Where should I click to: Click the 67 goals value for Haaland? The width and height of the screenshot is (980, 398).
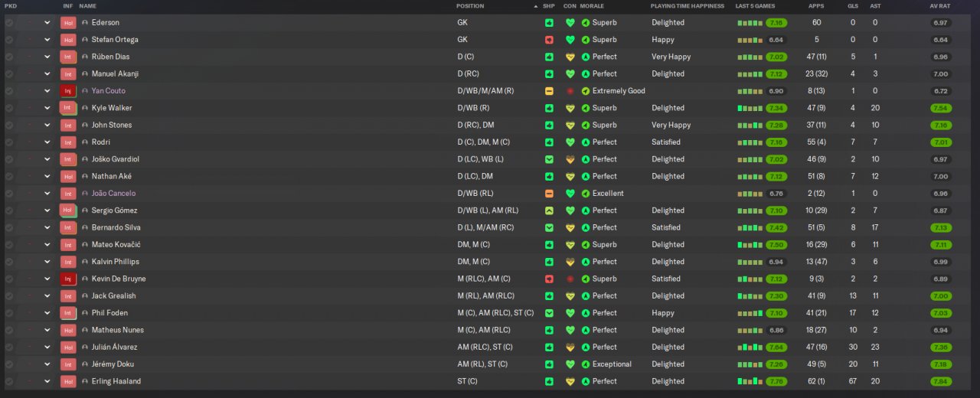tap(853, 381)
